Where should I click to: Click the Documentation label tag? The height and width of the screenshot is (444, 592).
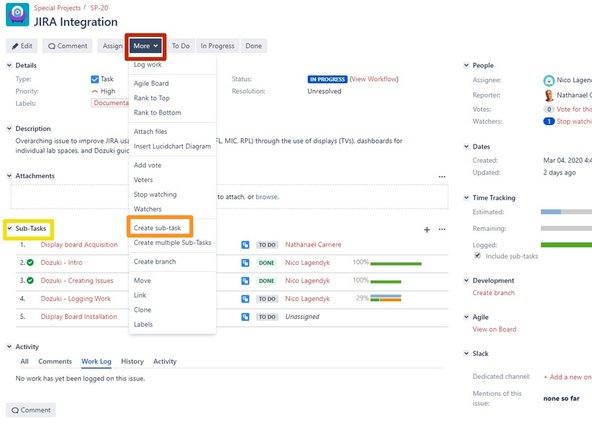pyautogui.click(x=110, y=103)
